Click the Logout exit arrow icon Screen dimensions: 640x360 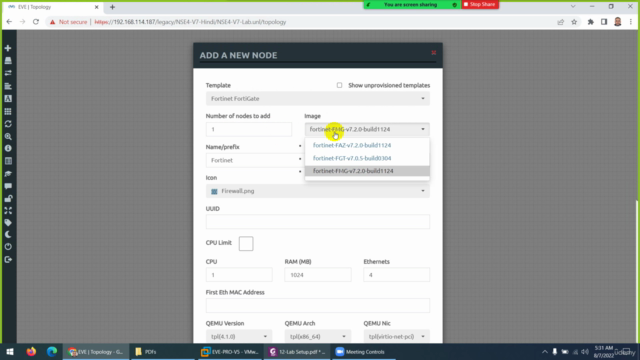(x=8, y=260)
